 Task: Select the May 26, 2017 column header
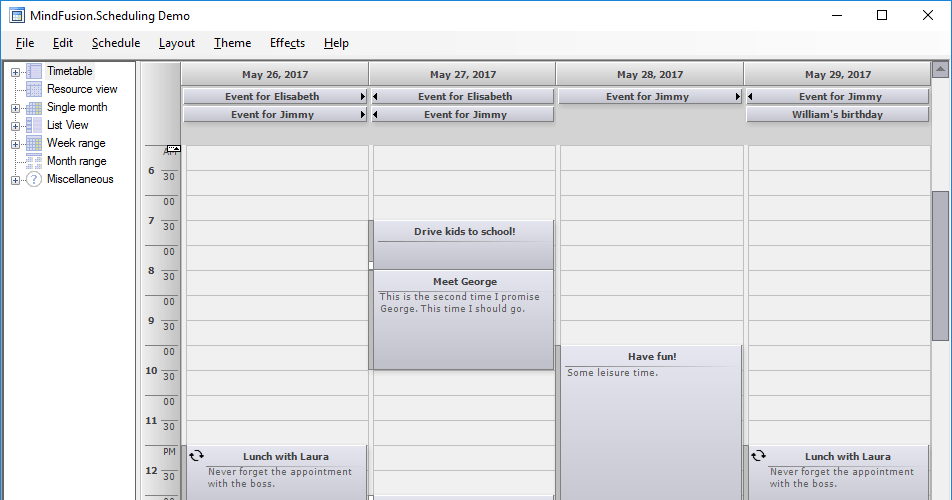coord(274,74)
